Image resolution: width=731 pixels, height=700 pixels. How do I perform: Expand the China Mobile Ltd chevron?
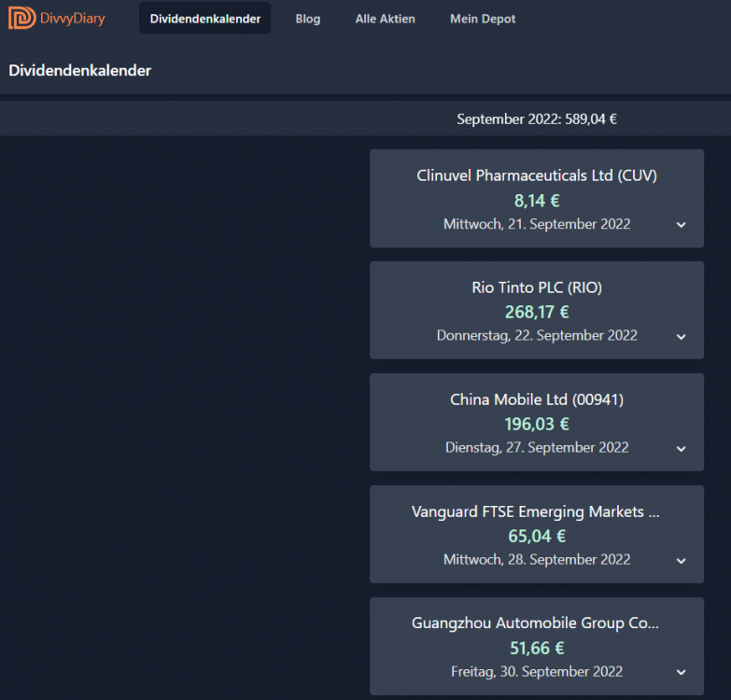coord(682,448)
